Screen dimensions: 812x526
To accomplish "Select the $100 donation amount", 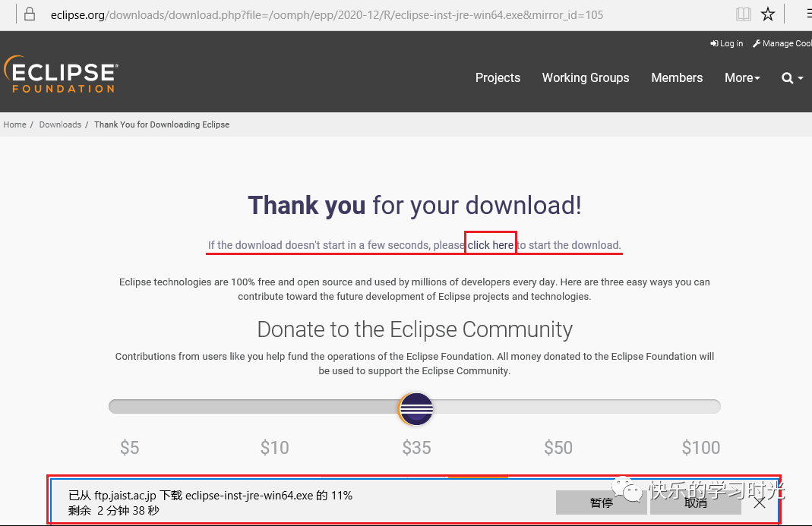I will pyautogui.click(x=700, y=447).
